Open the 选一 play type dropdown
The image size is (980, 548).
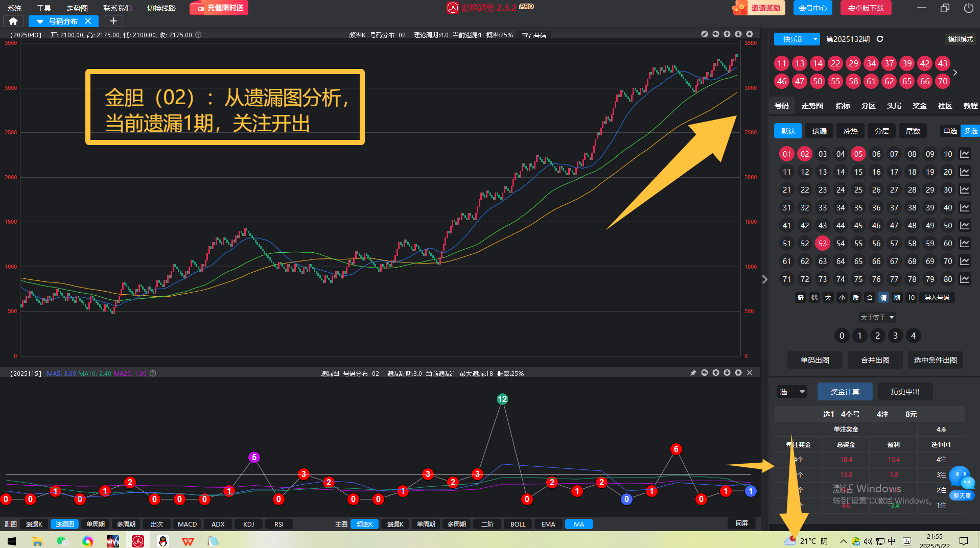pyautogui.click(x=792, y=392)
